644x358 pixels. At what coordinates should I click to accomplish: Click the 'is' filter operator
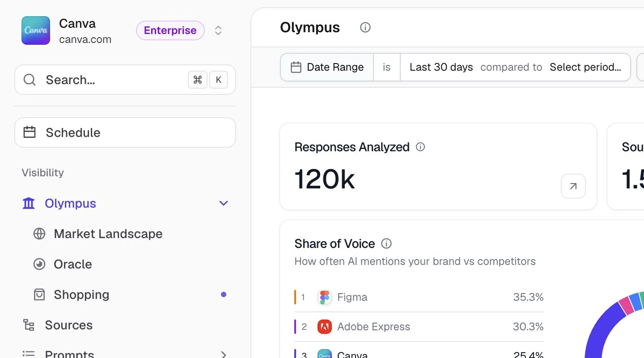point(387,67)
